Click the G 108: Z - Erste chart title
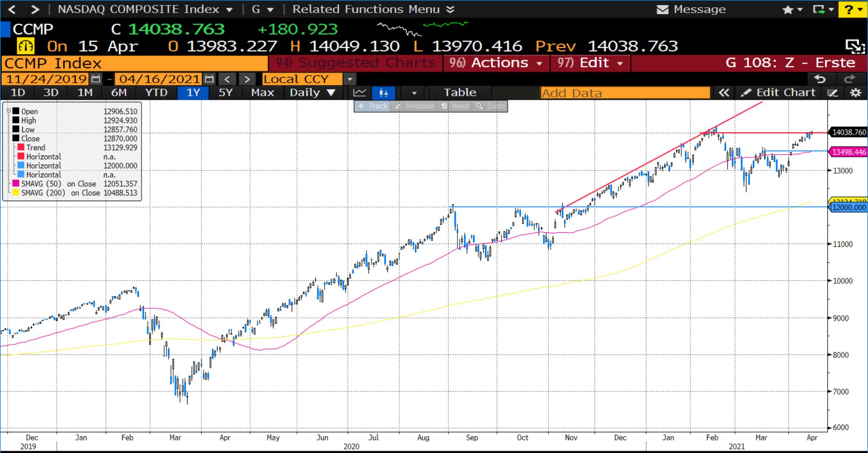The height and width of the screenshot is (453, 868). (x=791, y=63)
